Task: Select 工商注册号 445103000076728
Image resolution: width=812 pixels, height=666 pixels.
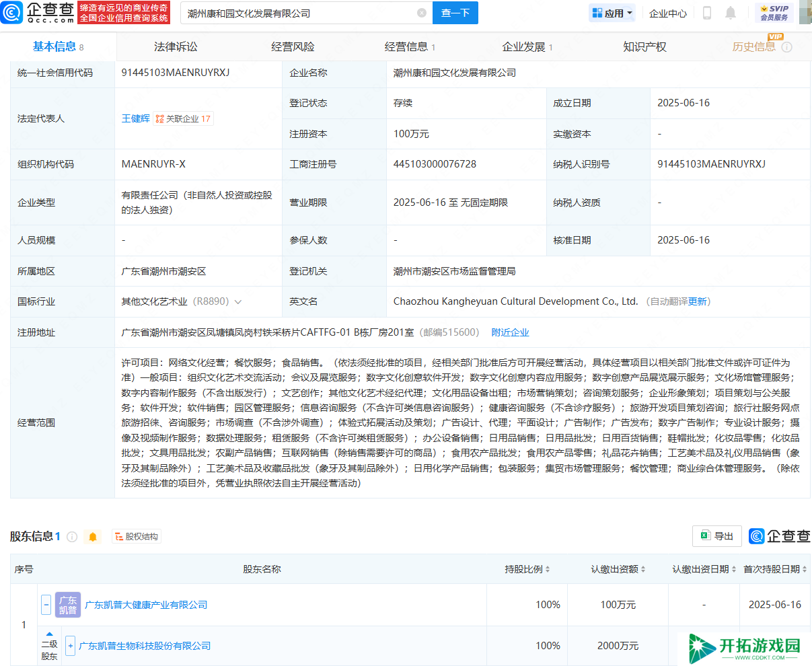Action: pos(435,164)
